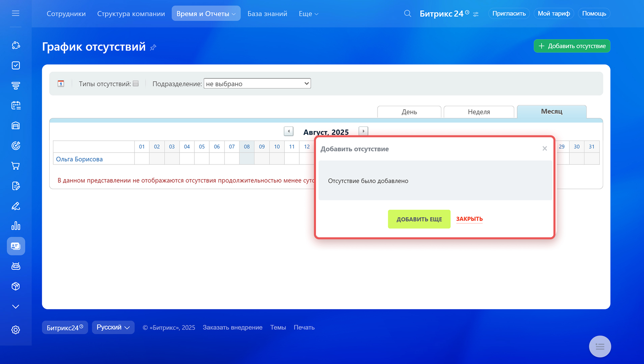Open the Сотрудники menu item
The image size is (644, 364).
66,13
